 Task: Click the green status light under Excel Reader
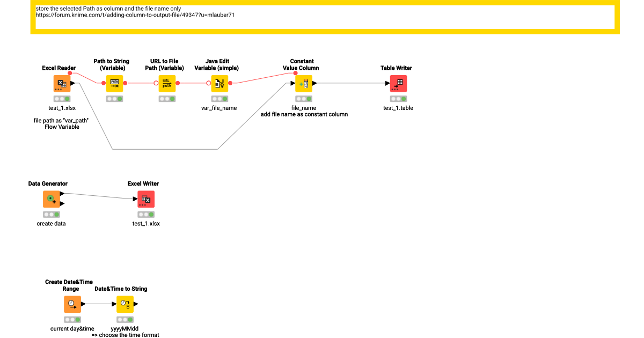[66, 98]
